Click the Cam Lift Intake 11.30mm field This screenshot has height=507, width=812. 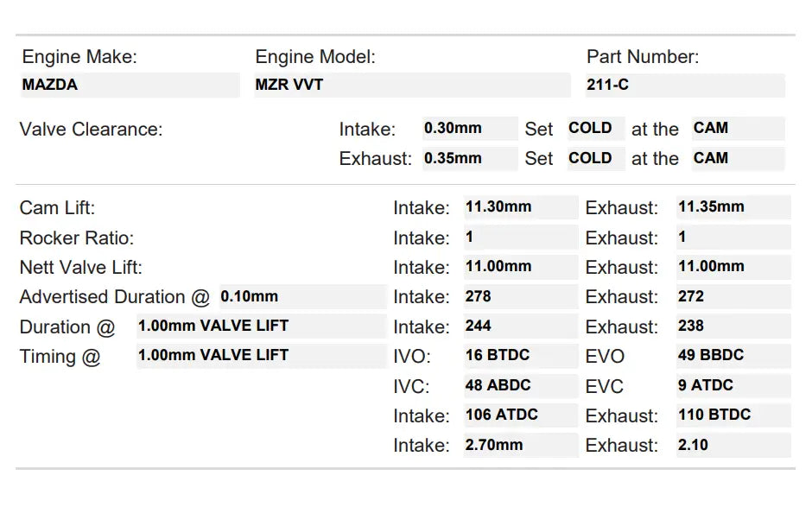point(520,207)
